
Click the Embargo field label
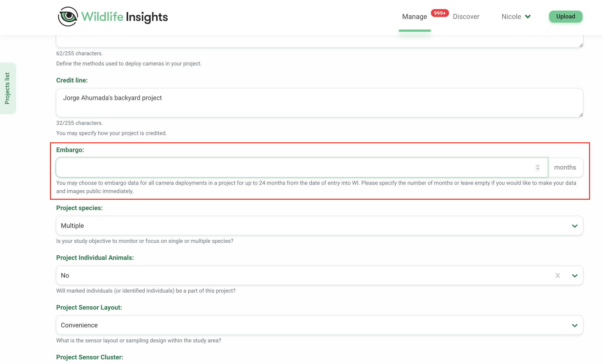tap(70, 150)
